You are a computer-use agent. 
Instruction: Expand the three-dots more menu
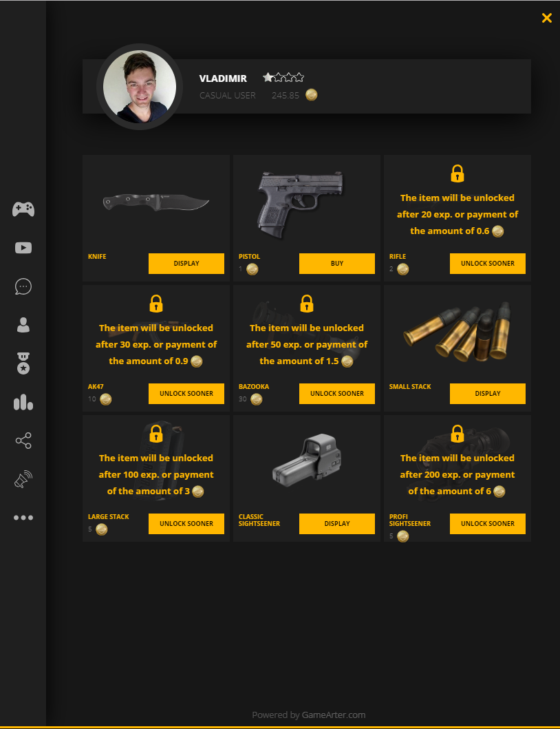tap(23, 518)
